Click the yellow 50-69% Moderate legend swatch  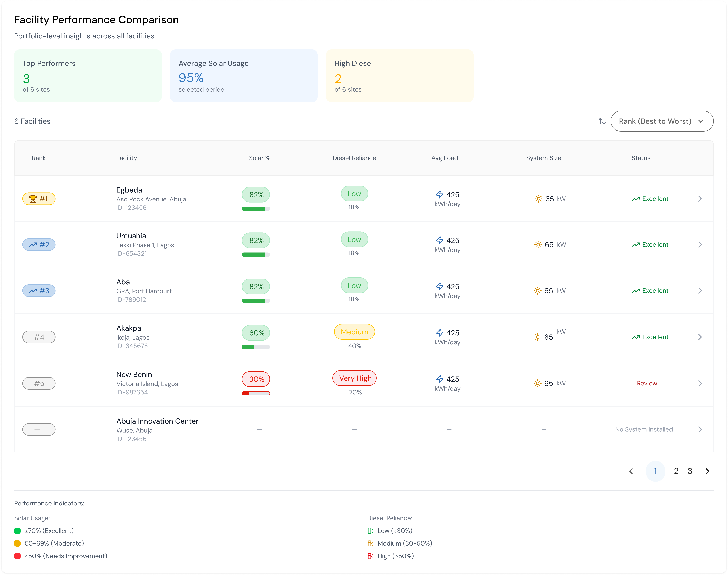tap(18, 543)
